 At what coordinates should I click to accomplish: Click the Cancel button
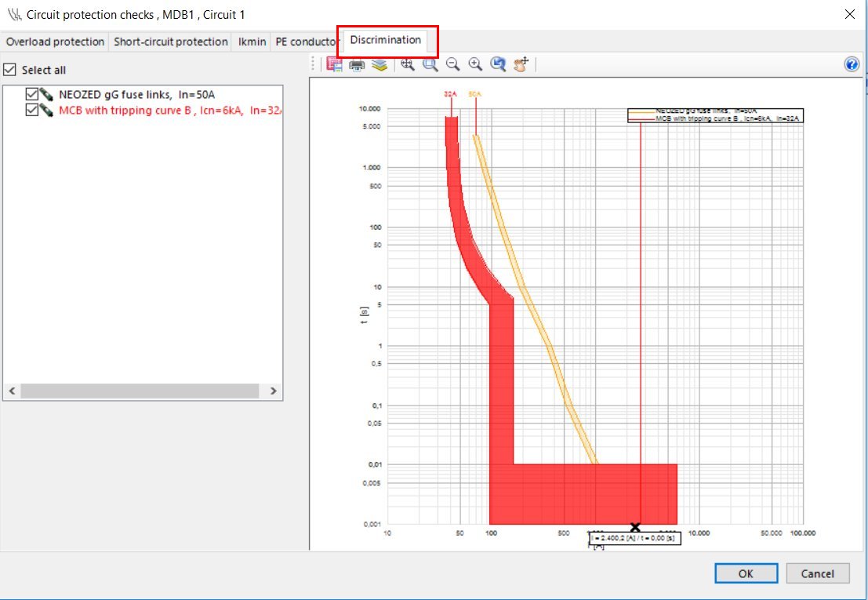click(817, 573)
